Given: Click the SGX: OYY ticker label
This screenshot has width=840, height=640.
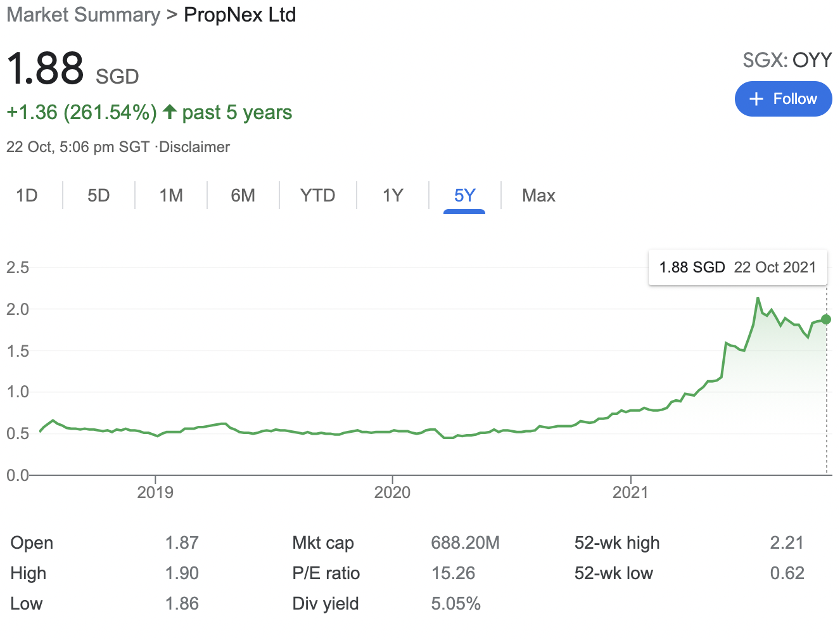Looking at the screenshot, I should coord(787,60).
